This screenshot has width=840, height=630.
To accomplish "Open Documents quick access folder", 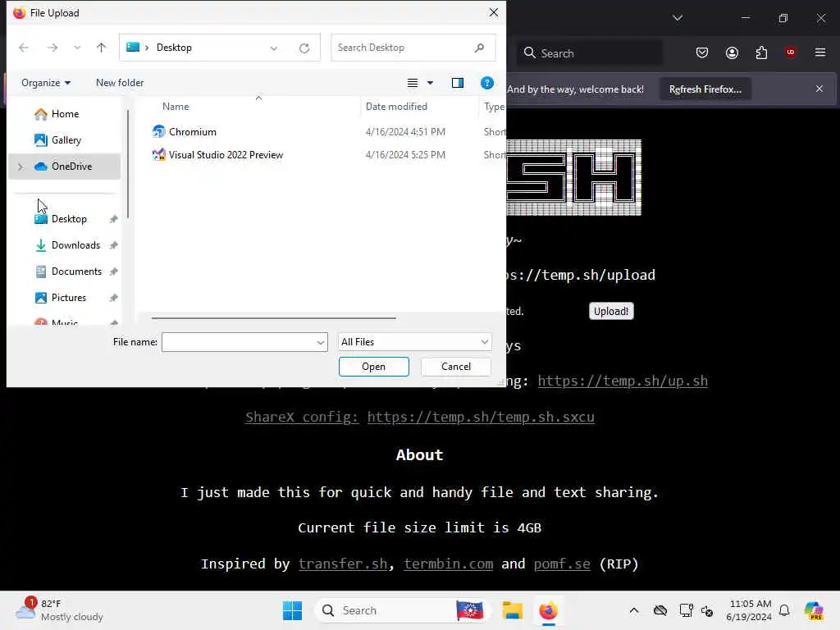I will 76,271.
